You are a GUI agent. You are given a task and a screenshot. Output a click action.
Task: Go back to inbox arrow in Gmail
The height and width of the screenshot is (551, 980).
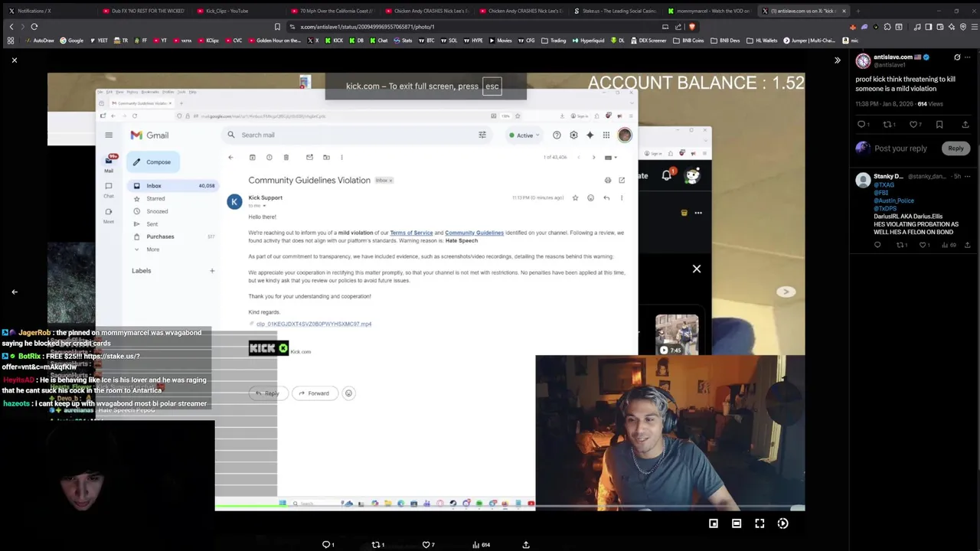tap(230, 158)
